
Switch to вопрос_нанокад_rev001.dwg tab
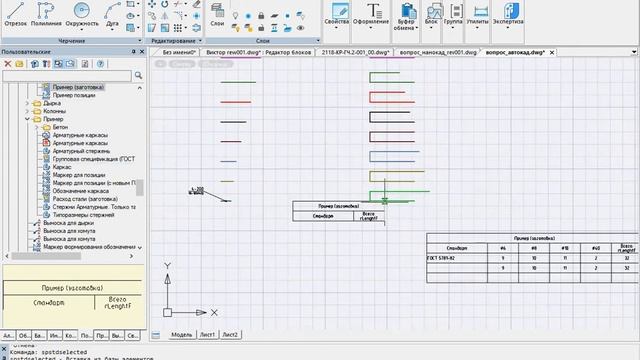click(438, 52)
